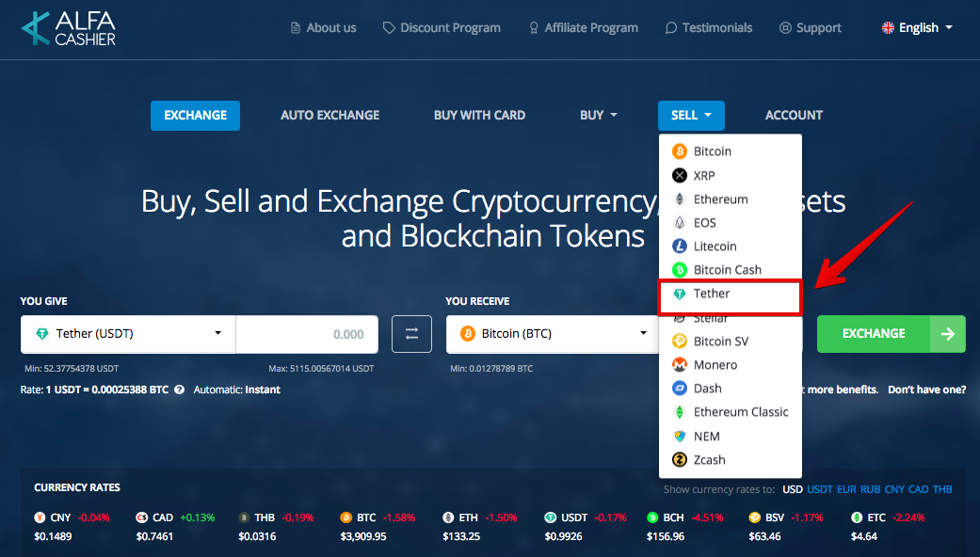Click the ETC icon in currency rates

coord(857,517)
